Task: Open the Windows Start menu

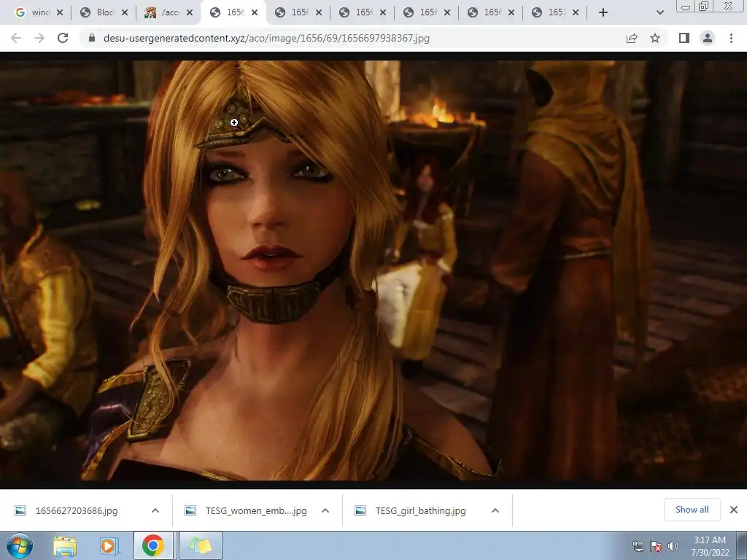Action: [20, 545]
